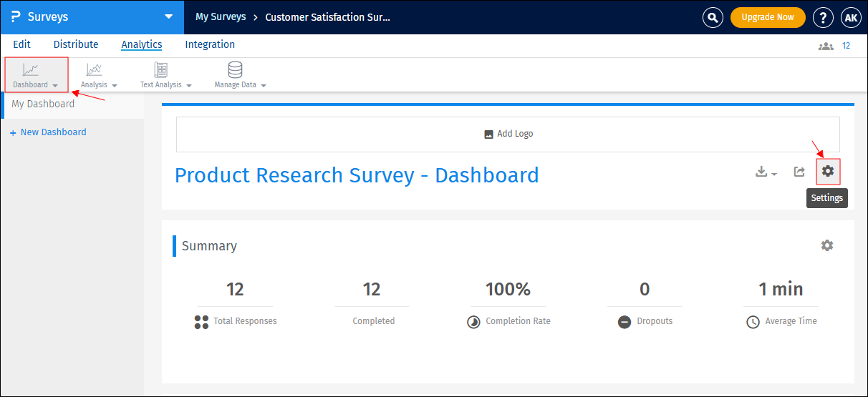Click the Product Research Survey dashboard title

(x=357, y=175)
